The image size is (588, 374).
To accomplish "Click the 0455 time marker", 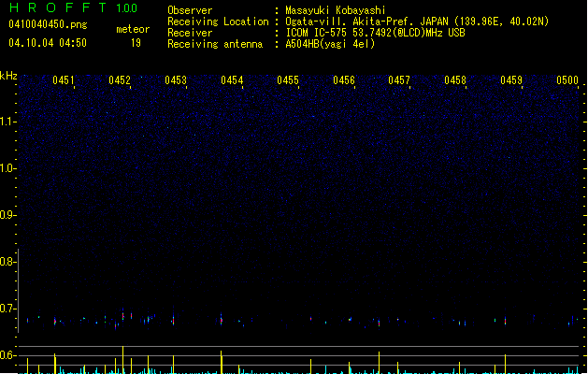I will tap(288, 80).
